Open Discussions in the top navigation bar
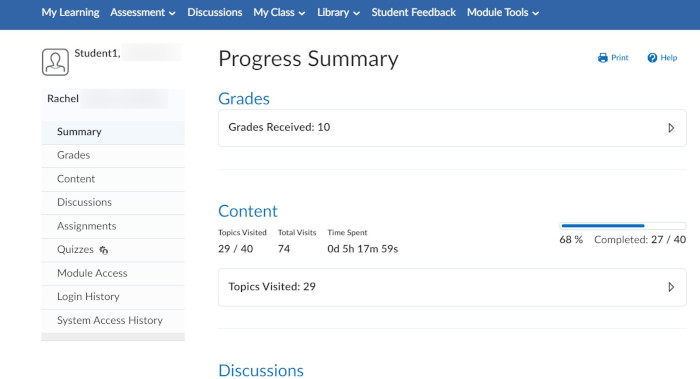Image resolution: width=700 pixels, height=379 pixels. [215, 12]
